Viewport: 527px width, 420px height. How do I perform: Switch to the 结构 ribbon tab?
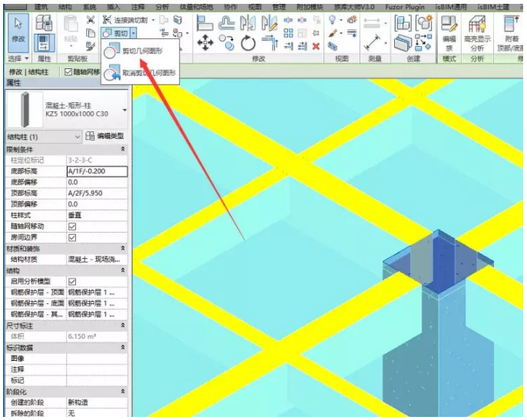65,7
